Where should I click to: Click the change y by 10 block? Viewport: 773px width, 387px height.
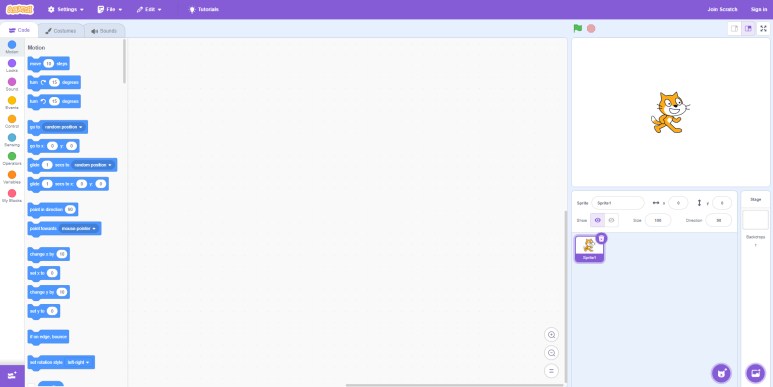pos(48,292)
